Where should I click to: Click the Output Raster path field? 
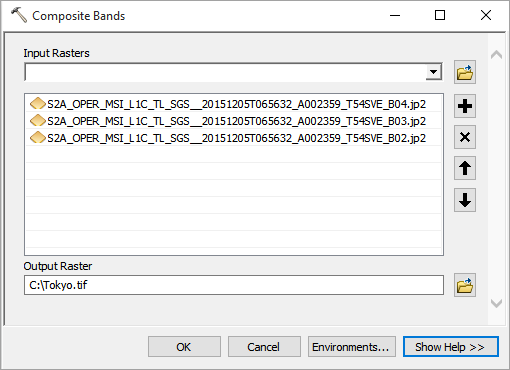tap(234, 285)
